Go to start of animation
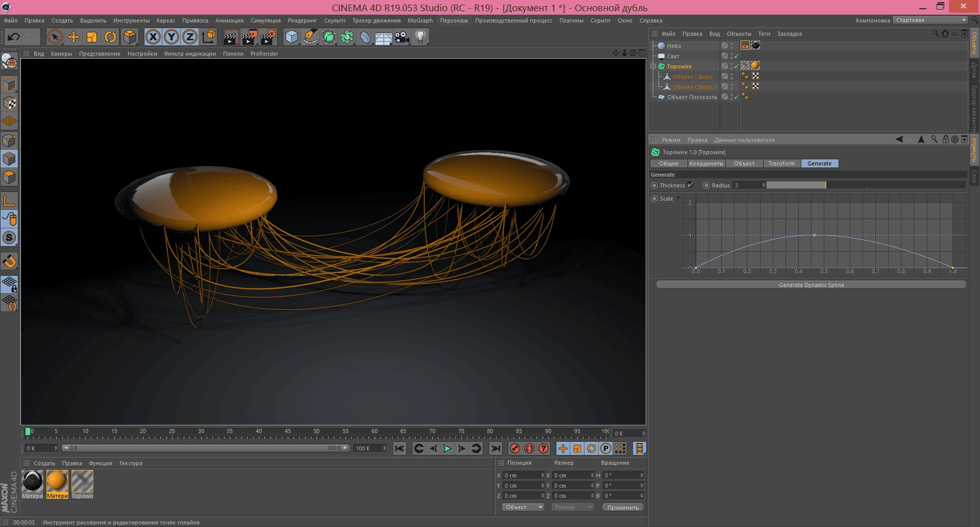The height and width of the screenshot is (527, 980). (400, 448)
